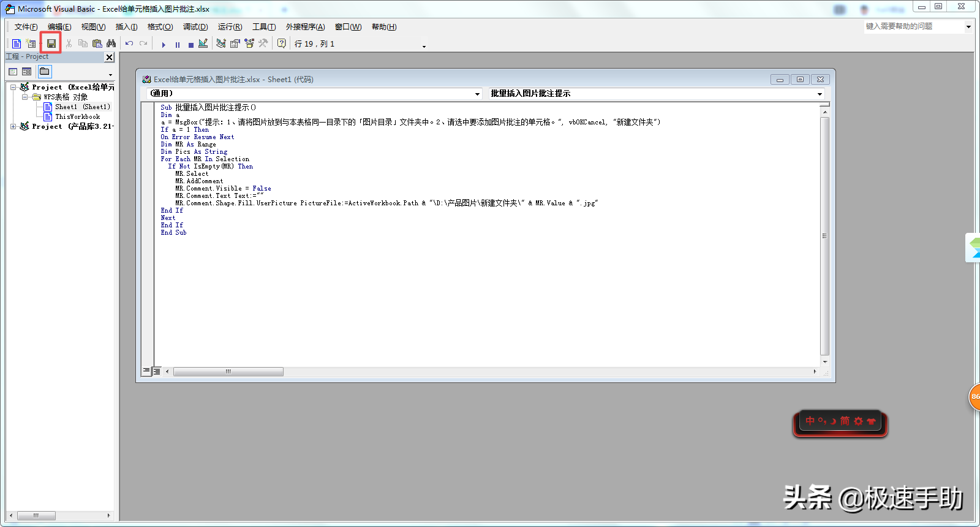
Task: Collapse the WPS表格 对象 folder
Action: click(x=24, y=97)
